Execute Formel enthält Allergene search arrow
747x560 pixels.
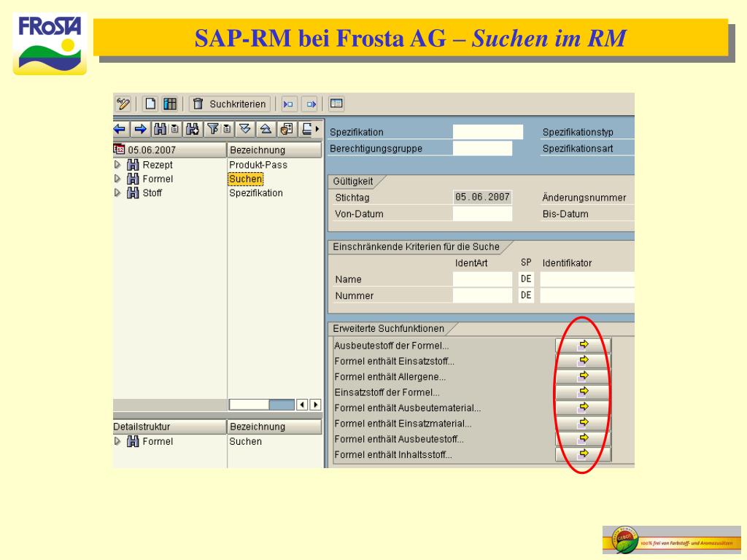pyautogui.click(x=584, y=377)
